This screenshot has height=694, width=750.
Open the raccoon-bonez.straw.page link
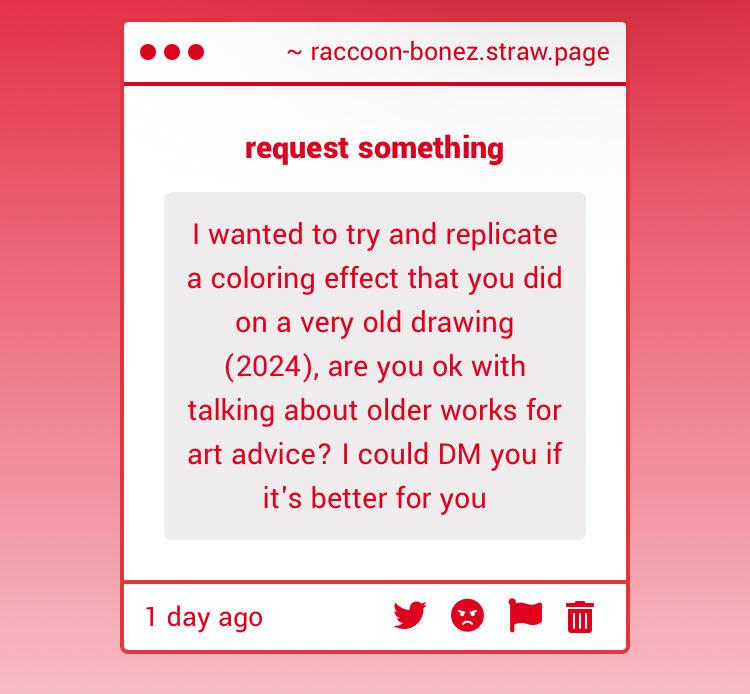click(x=459, y=52)
